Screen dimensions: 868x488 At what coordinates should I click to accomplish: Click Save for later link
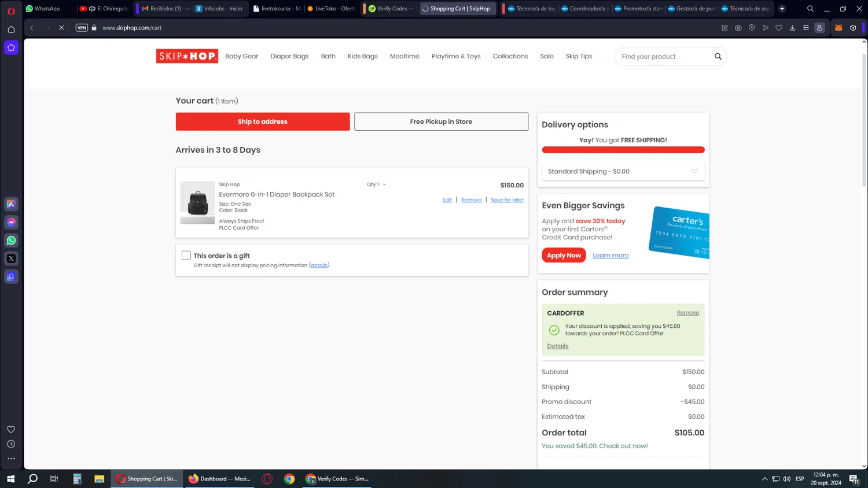[x=507, y=199]
